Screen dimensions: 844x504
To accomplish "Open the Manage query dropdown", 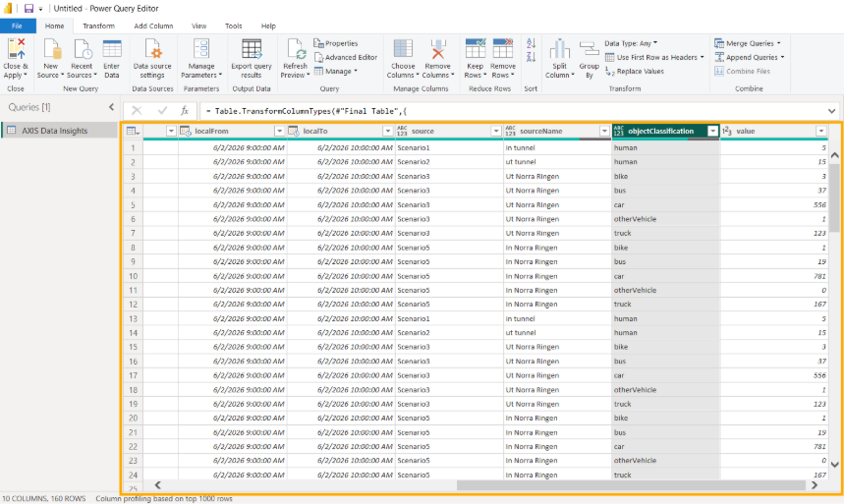I will click(x=336, y=71).
